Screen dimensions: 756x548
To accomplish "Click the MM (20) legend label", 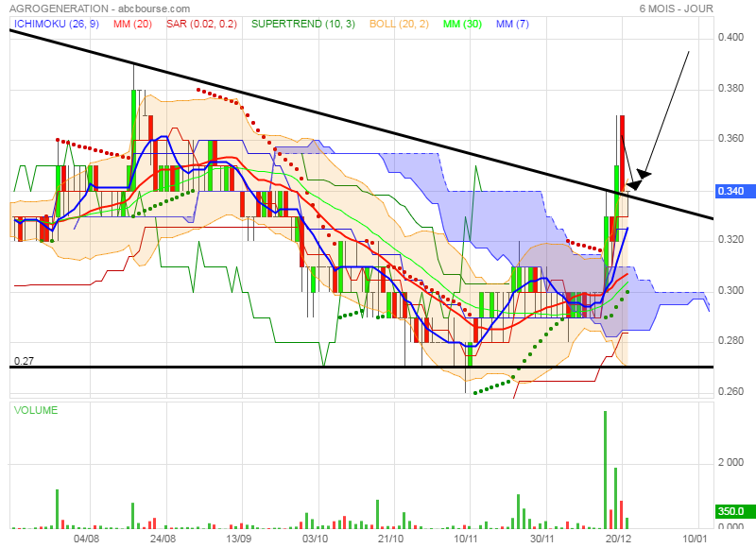I will (132, 24).
